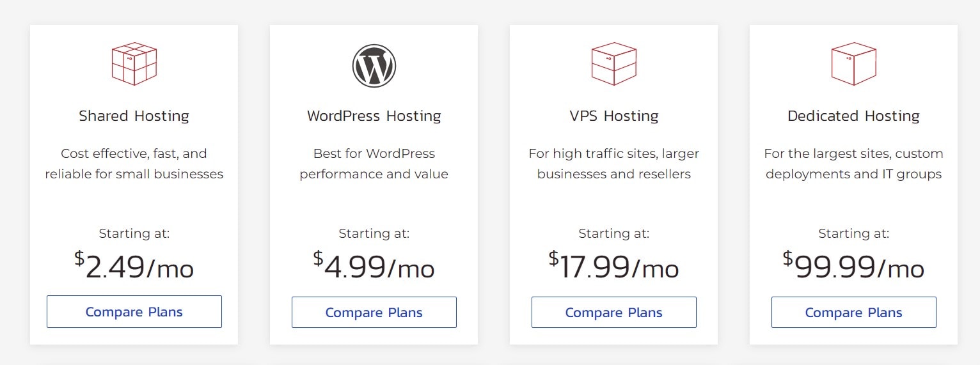This screenshot has height=365, width=980.
Task: Compare Plans for Dedicated Hosting
Action: pyautogui.click(x=854, y=312)
